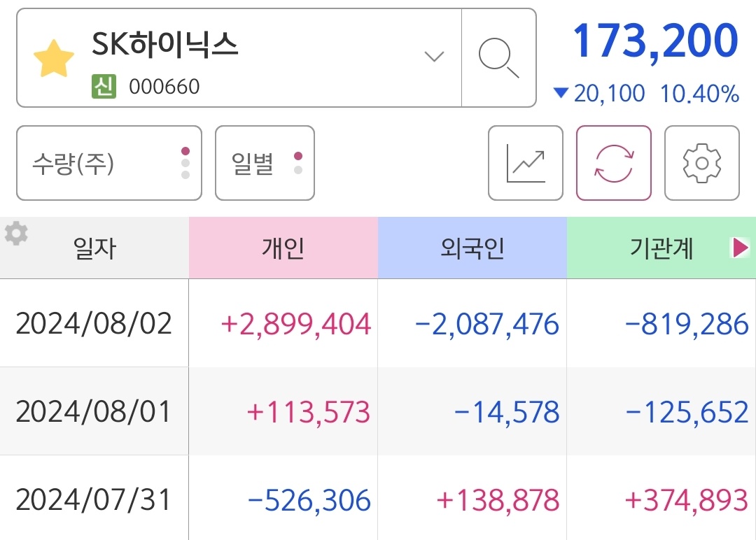Open the 일별 period selector
The width and height of the screenshot is (756, 540).
265,162
